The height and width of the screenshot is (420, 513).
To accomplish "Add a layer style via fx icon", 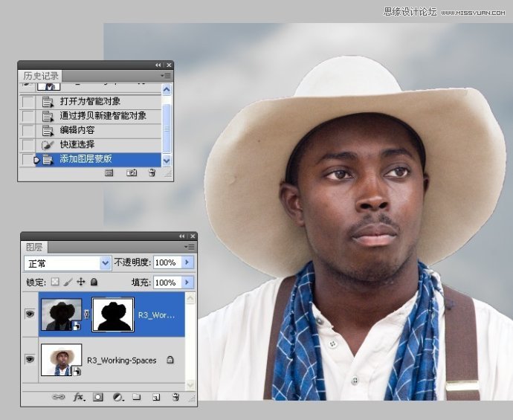I will (x=79, y=397).
